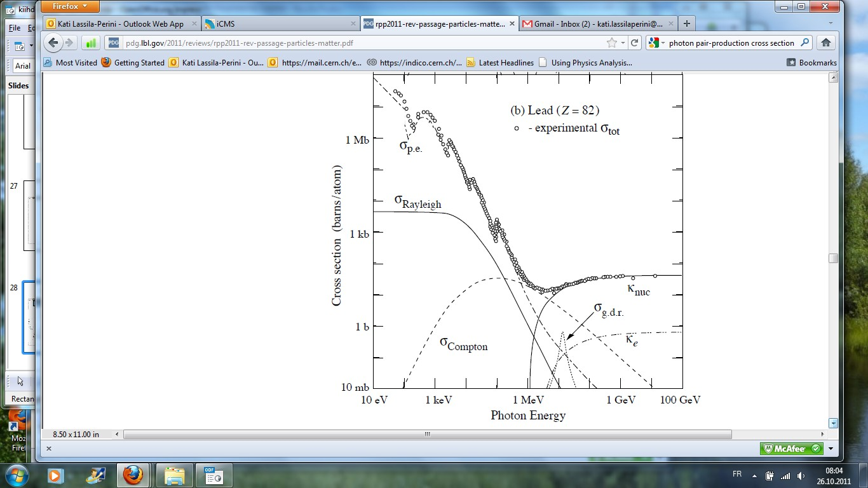The image size is (868, 488).
Task: Open the Bookmarks menu button
Action: tap(811, 62)
